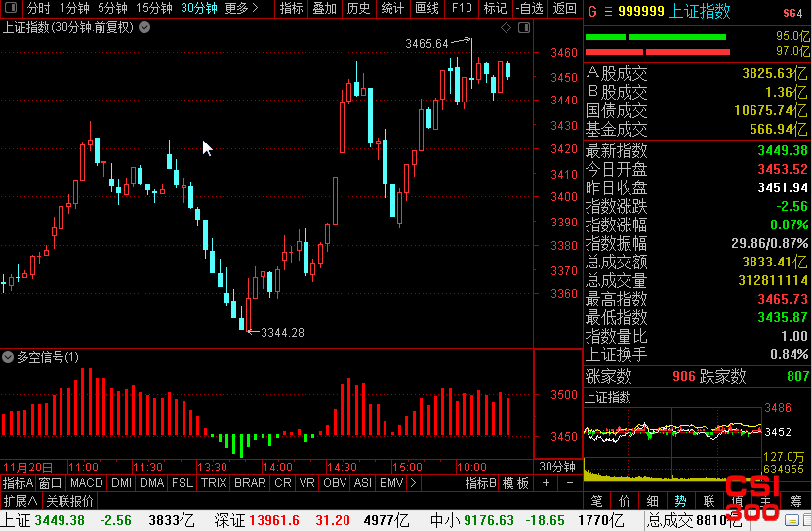This screenshot has width=812, height=531.
Task: Open the 历史 history button
Action: pyautogui.click(x=358, y=8)
